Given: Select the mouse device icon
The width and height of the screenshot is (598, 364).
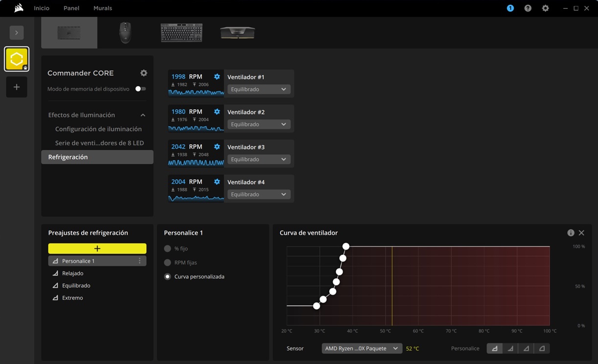Looking at the screenshot, I should pos(125,33).
